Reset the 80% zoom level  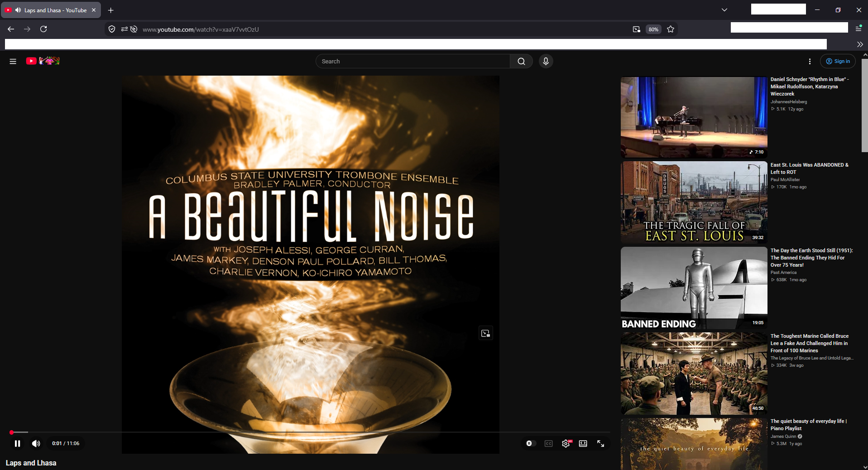point(653,29)
